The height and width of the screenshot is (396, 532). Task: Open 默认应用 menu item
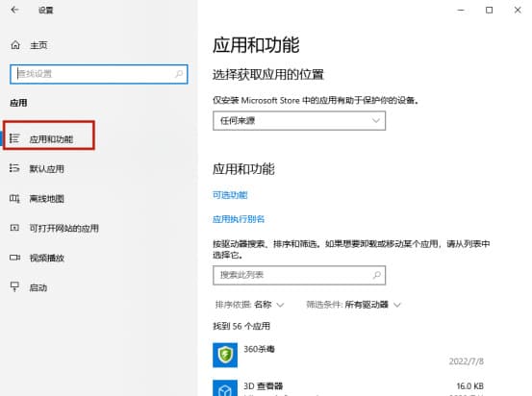(x=47, y=168)
